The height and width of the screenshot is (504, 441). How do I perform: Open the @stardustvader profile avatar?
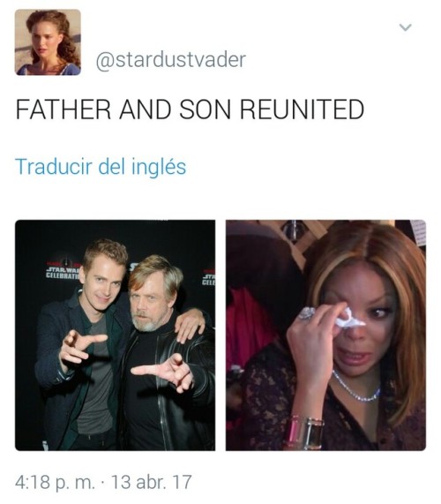(48, 42)
